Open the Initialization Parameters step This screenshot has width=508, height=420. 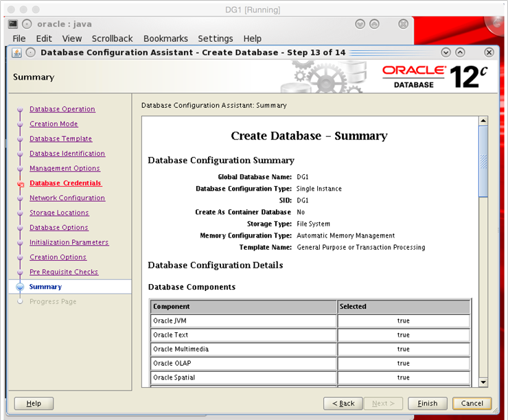point(69,242)
